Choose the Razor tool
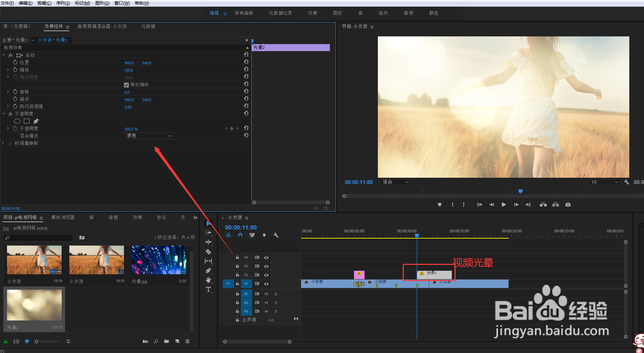 (208, 252)
